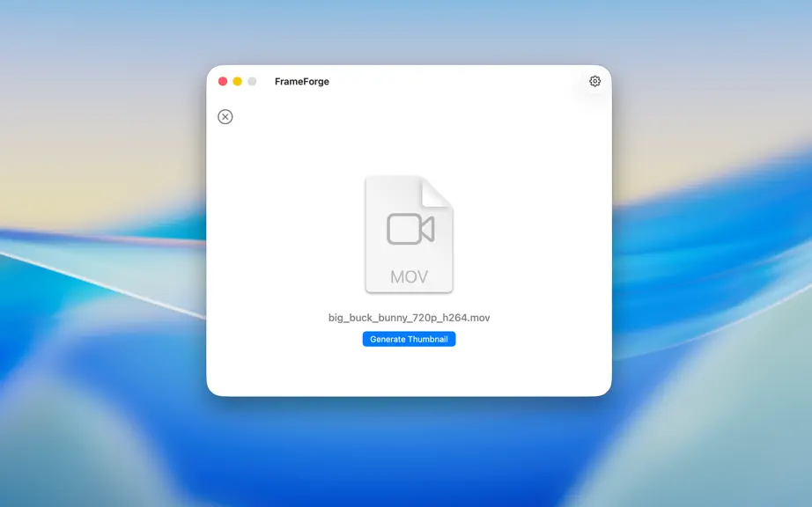Minimize FrameForge with the yellow button

pyautogui.click(x=237, y=81)
